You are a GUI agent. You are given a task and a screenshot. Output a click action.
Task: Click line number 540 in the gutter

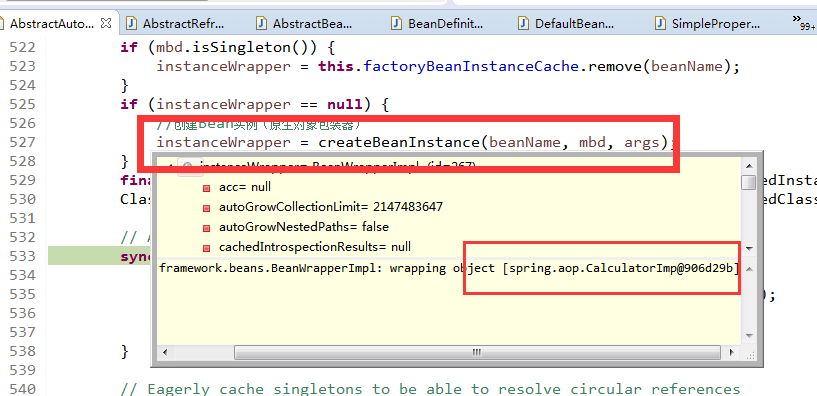tap(22, 389)
